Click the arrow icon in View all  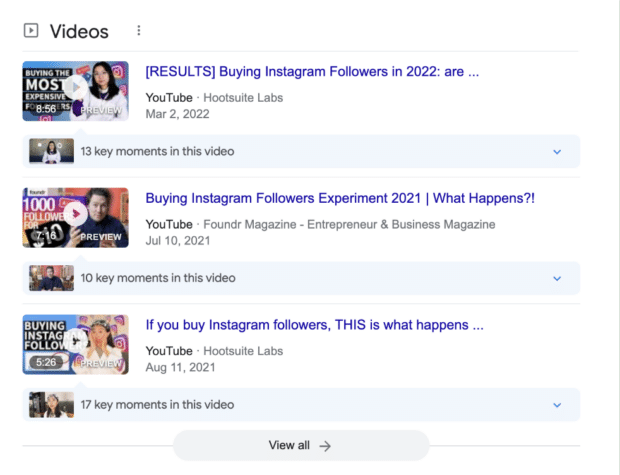click(x=325, y=446)
